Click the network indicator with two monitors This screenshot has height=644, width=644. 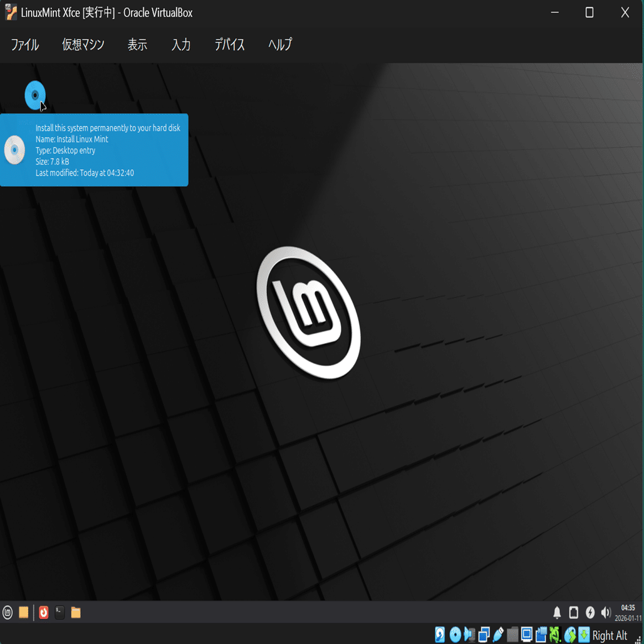click(484, 635)
